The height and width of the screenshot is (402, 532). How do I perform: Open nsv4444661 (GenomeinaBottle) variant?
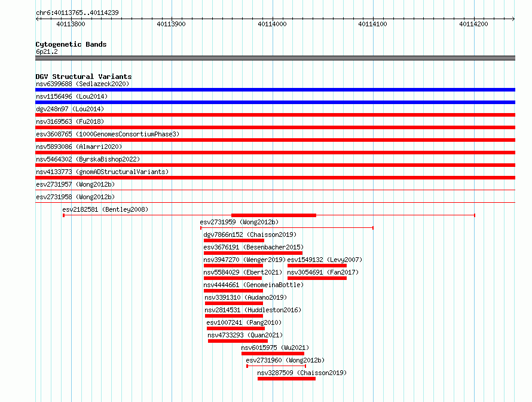253,285
